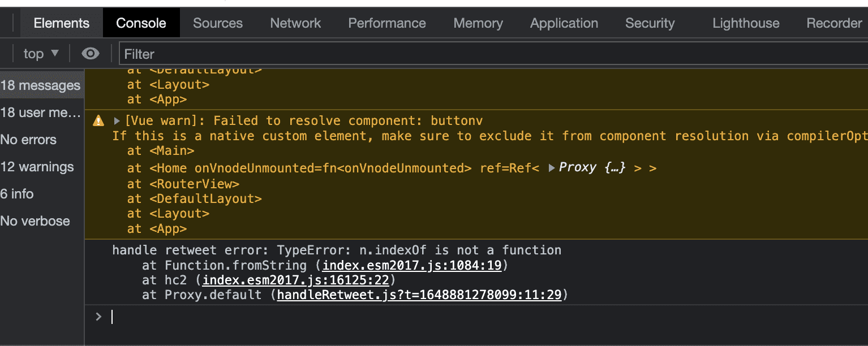Open index.esm2017.js:16125:22 source link
This screenshot has width=868, height=346.
(x=295, y=280)
